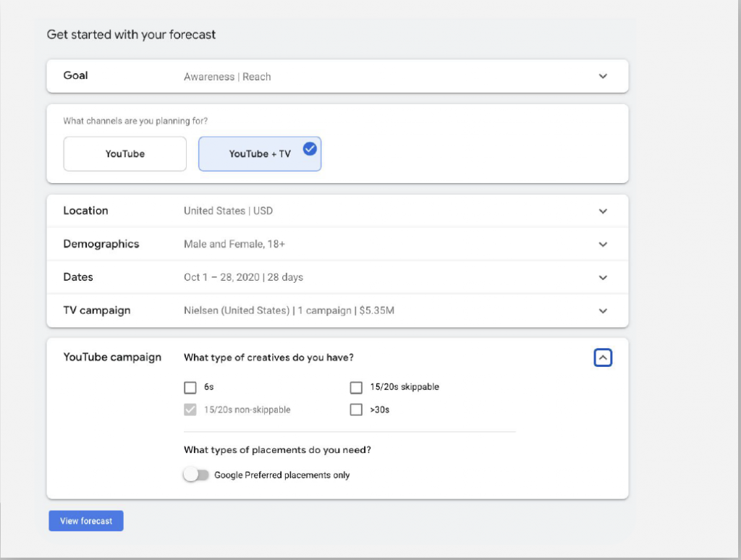This screenshot has width=741, height=560.
Task: Expand the TV campaign row chevron
Action: coord(603,311)
